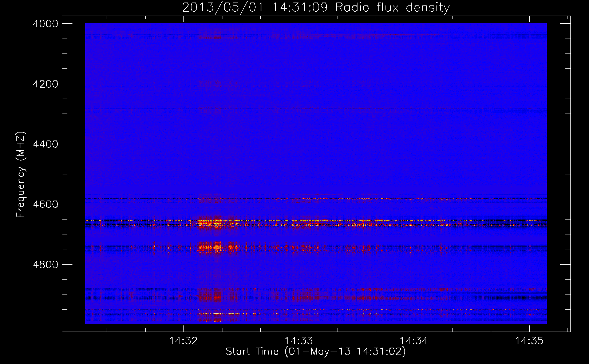Select the 4200 frequency tick label
The width and height of the screenshot is (589, 364).
pos(46,84)
